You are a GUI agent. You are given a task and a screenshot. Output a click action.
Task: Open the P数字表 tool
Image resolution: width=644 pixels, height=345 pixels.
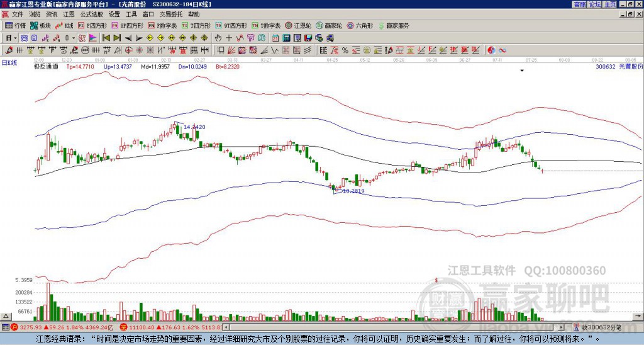163,25
